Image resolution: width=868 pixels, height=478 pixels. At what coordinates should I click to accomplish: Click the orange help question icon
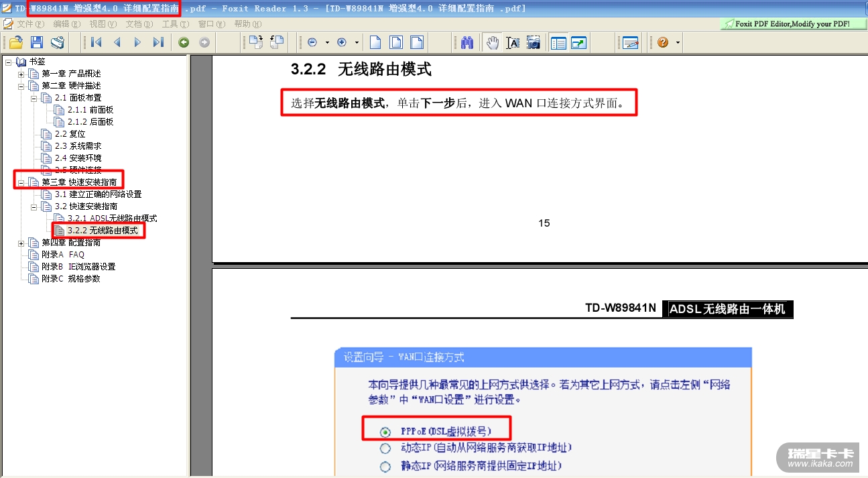tap(663, 42)
